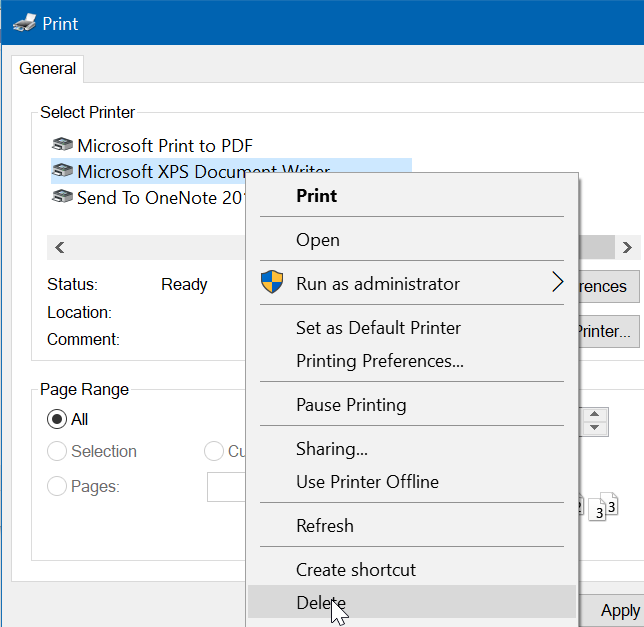This screenshot has height=627, width=644.
Task: Expand the Run as administrator submenu arrow
Action: (x=557, y=283)
